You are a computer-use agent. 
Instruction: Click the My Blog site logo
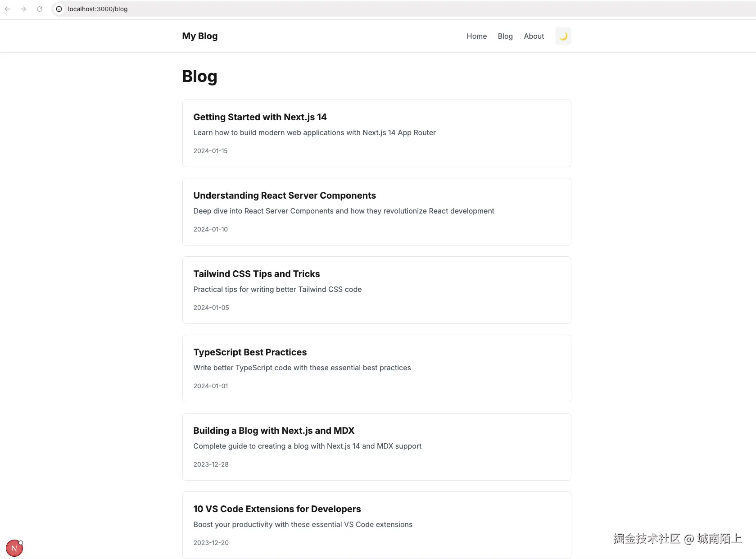coord(199,36)
